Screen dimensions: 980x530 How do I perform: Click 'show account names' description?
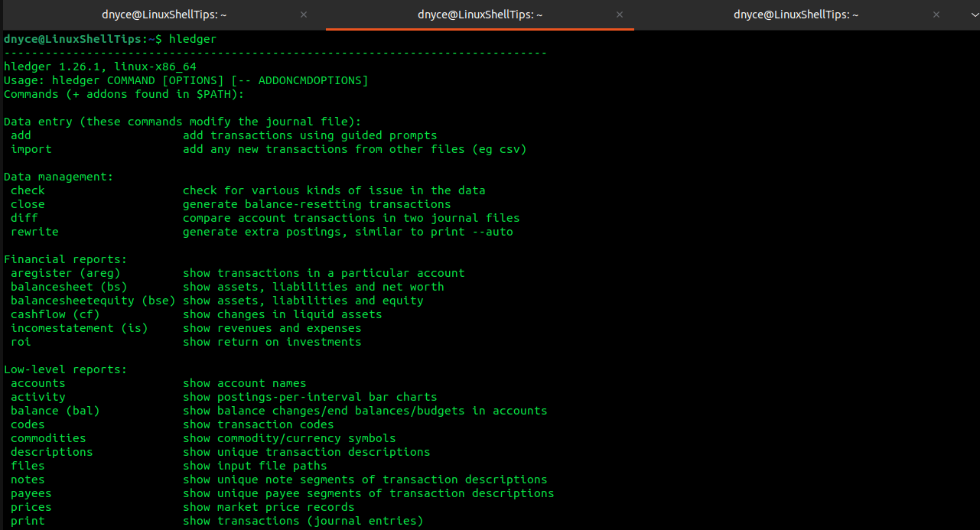click(x=245, y=383)
